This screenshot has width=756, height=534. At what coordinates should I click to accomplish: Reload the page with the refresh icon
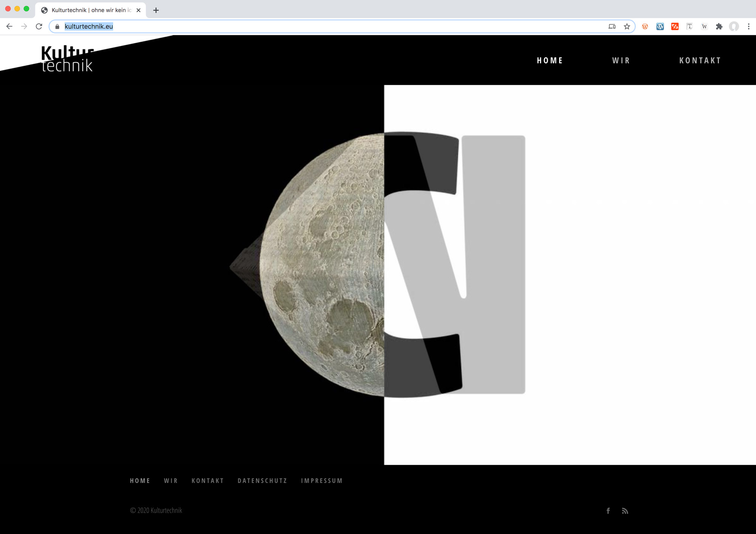pyautogui.click(x=39, y=26)
